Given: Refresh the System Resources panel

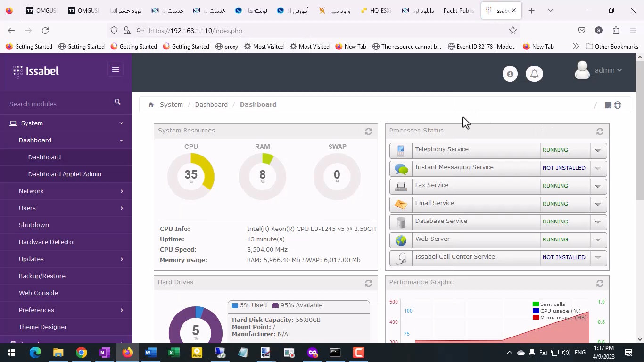Looking at the screenshot, I should coord(368,132).
